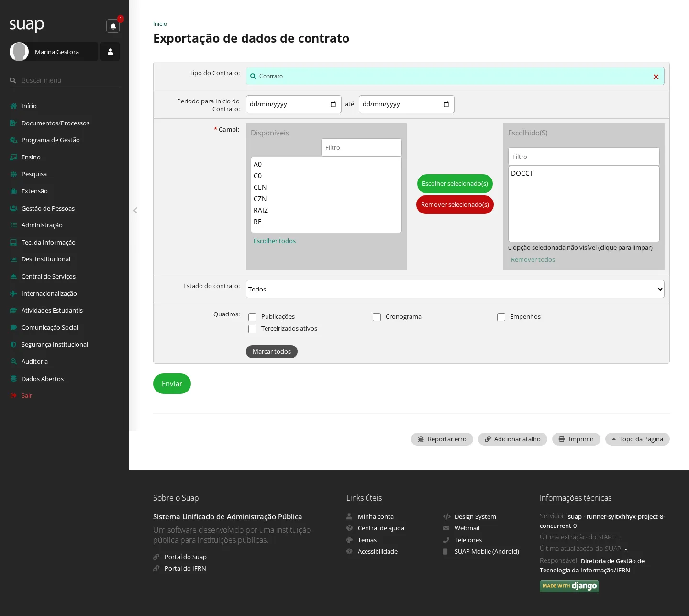689x616 pixels.
Task: Click the user profile icon button
Action: (110, 52)
